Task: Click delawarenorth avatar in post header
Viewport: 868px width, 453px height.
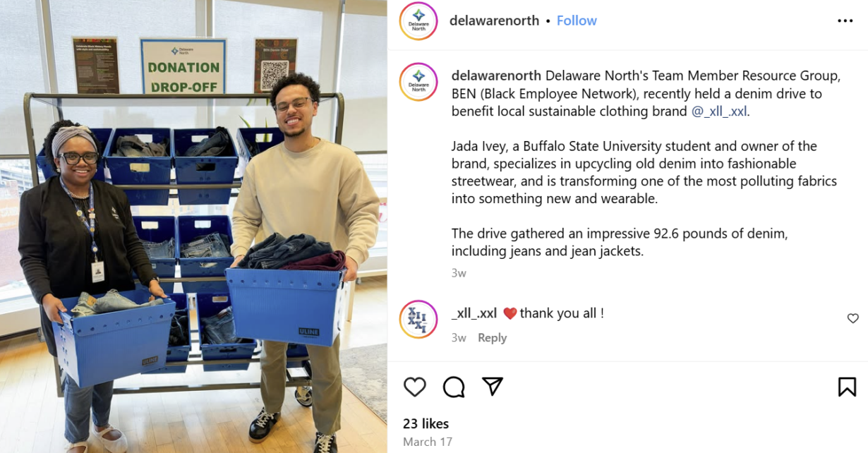Action: [418, 20]
